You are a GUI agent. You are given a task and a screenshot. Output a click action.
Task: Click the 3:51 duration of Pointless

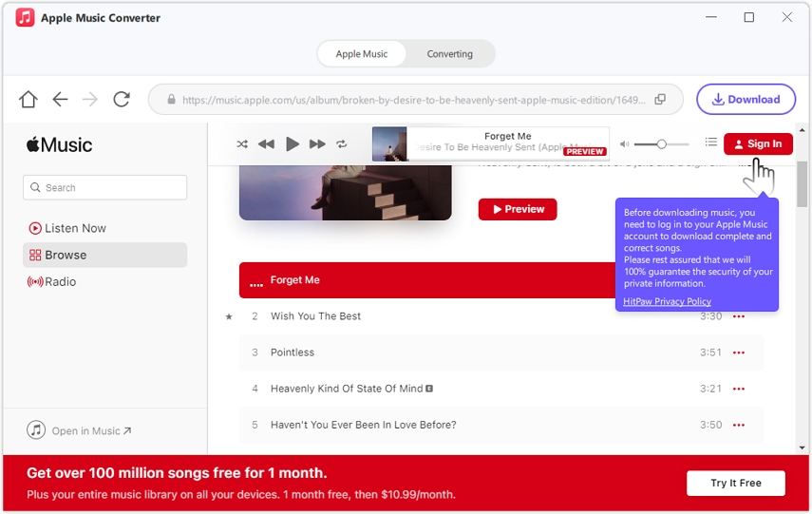[x=710, y=352]
